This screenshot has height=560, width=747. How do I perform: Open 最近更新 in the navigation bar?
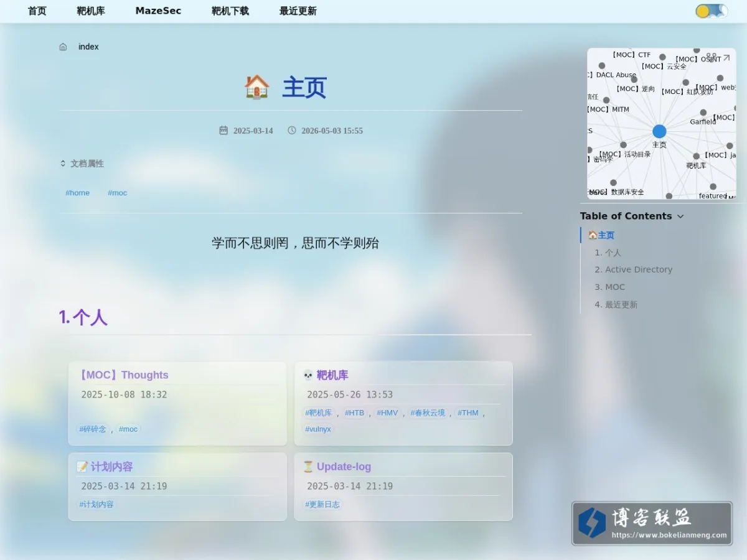[x=298, y=11]
